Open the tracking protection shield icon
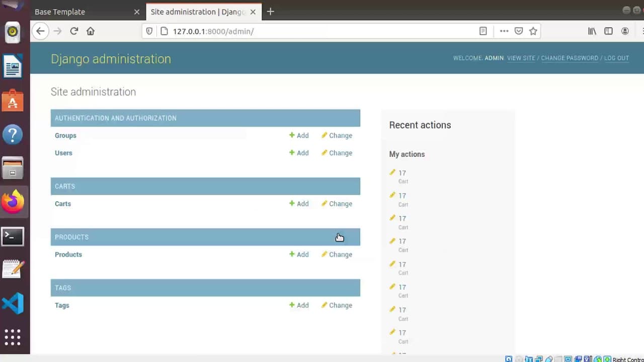Viewport: 644px width, 362px height. [149, 31]
